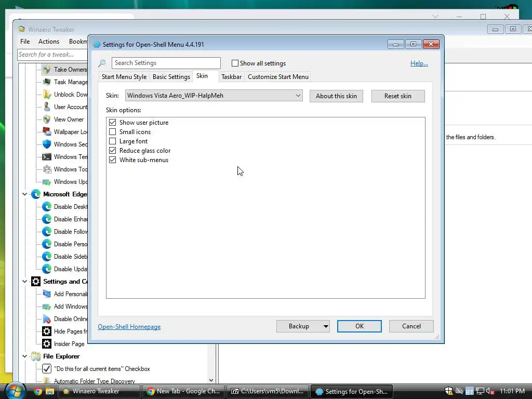Select the Skin tab

tap(202, 76)
